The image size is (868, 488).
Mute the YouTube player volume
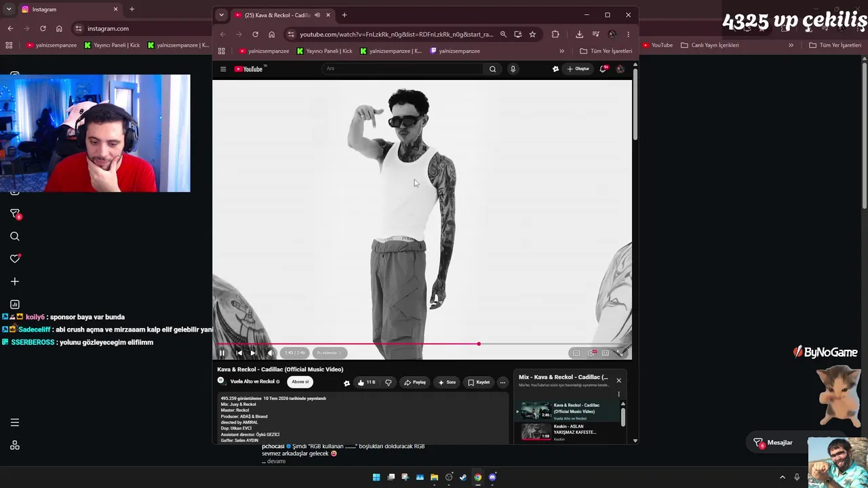[271, 352]
